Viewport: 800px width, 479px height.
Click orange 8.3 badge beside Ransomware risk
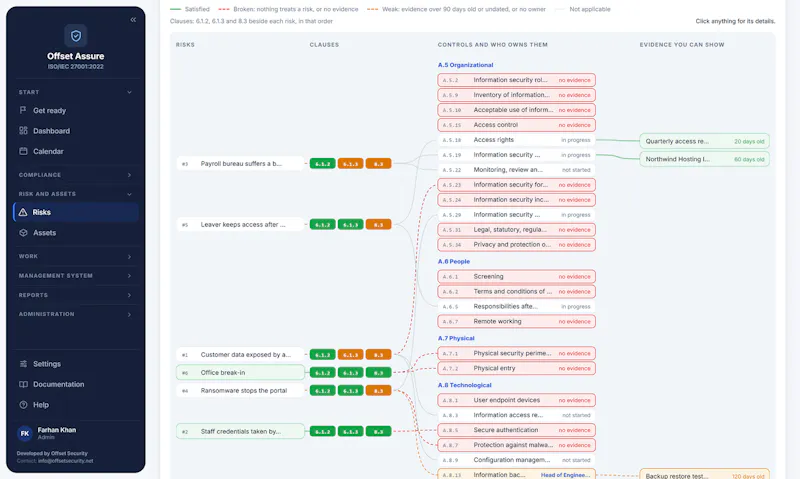[x=379, y=391]
